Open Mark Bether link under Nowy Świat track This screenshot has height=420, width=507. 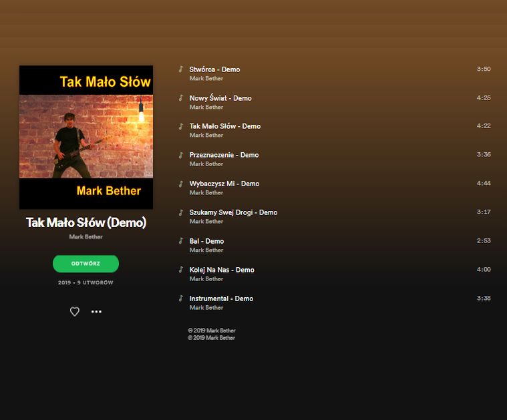206,107
